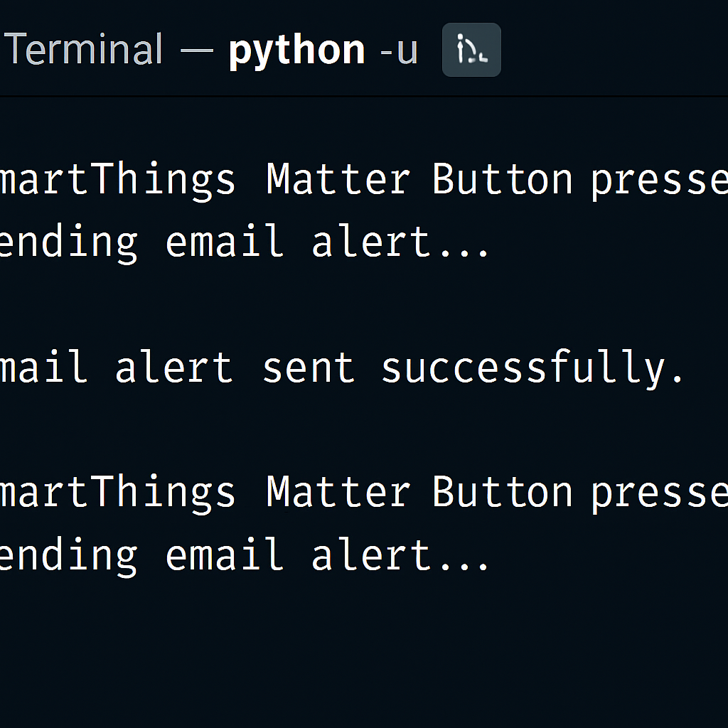Click the 'Terminal' label in the title bar
Viewport: 728px width, 728px height.
pyautogui.click(x=84, y=50)
